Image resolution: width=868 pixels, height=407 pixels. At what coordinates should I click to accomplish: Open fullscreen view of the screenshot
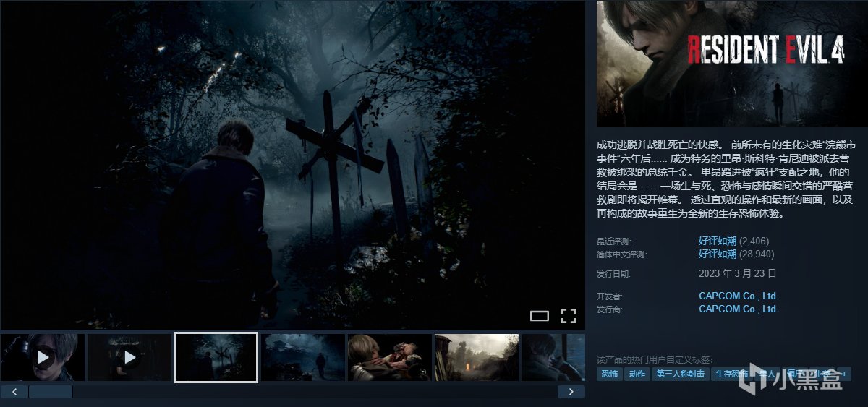tap(569, 315)
